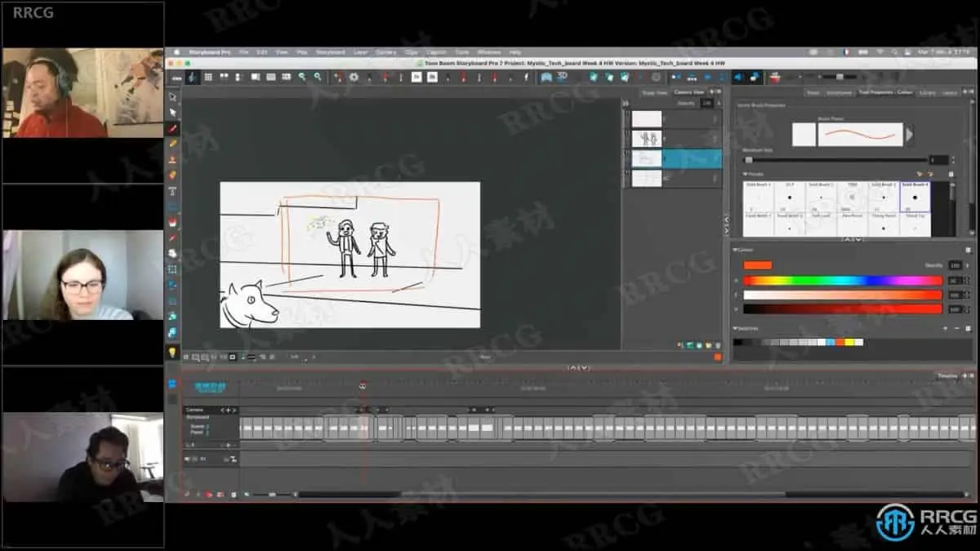Click the rainbow hue slider
The height and width of the screenshot is (551, 980).
point(842,281)
